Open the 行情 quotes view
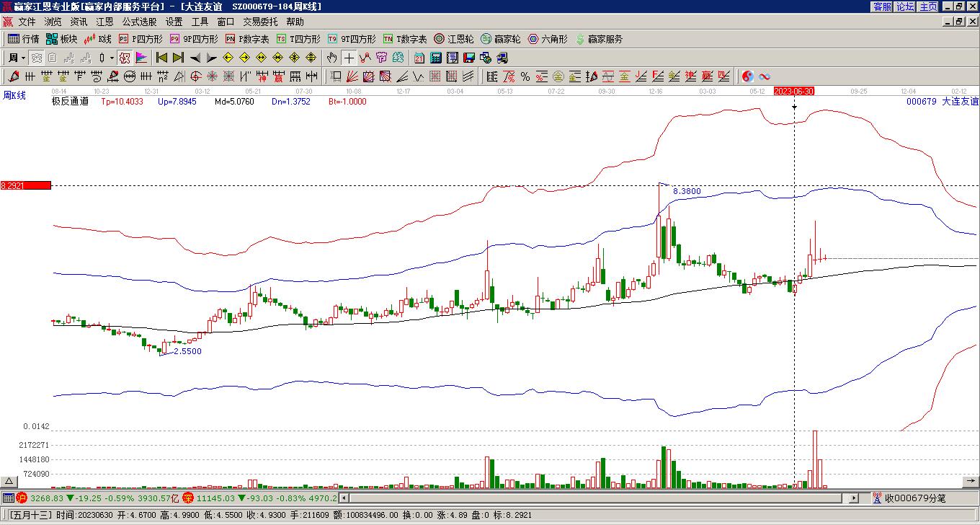 click(24, 39)
